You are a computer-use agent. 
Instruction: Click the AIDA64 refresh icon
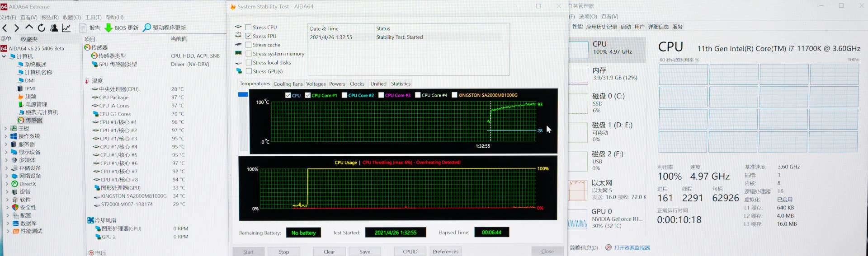(42, 28)
